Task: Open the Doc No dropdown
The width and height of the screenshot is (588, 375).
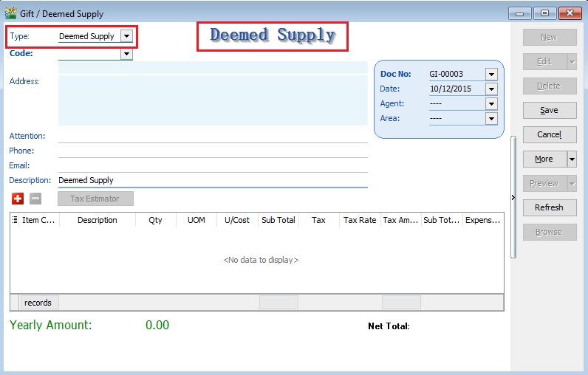Action: 491,74
